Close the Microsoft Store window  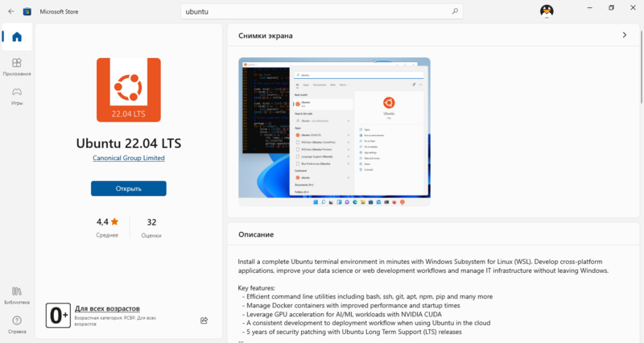tap(633, 8)
